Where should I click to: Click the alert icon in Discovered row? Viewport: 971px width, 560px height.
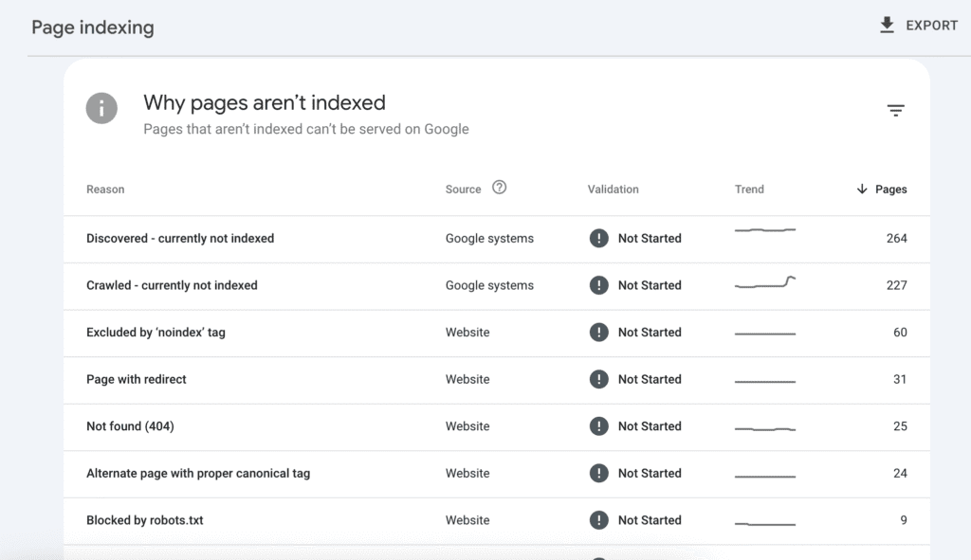click(x=598, y=239)
